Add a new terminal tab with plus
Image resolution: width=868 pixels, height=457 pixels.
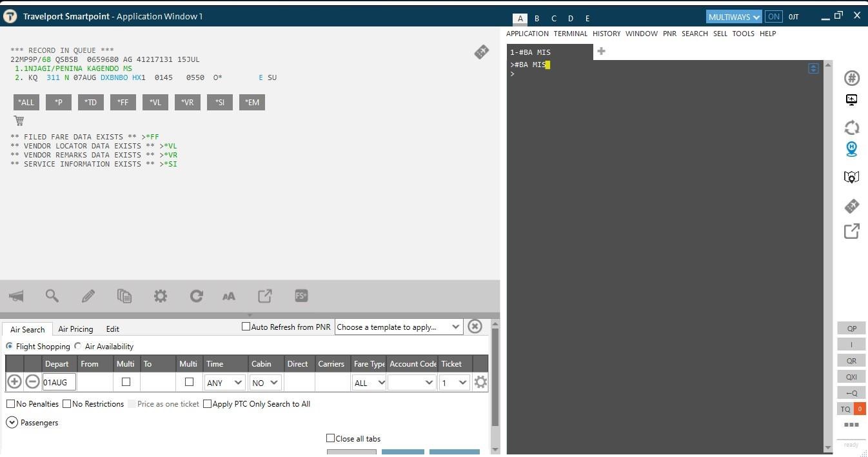click(601, 51)
